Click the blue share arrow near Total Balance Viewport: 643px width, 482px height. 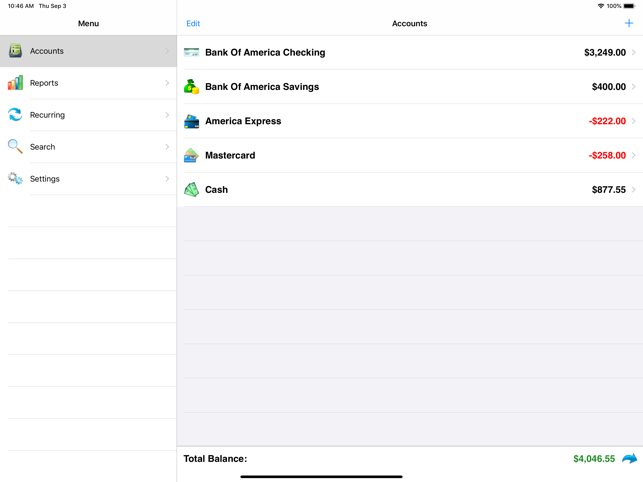[629, 458]
